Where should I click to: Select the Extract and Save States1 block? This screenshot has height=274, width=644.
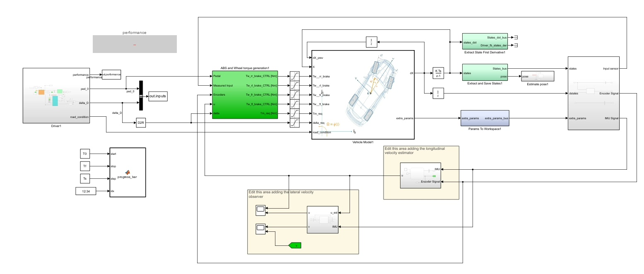485,72
